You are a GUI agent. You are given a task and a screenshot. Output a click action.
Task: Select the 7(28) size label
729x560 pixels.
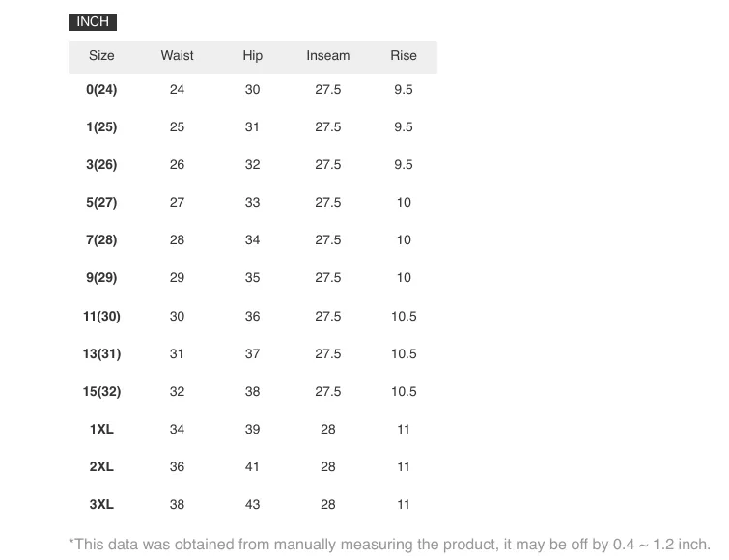pyautogui.click(x=101, y=239)
